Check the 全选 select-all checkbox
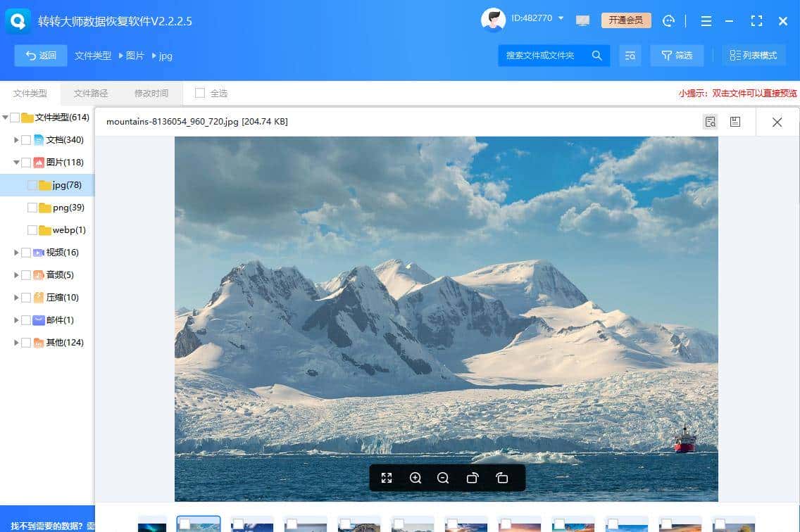Viewport: 800px width, 532px height. click(x=200, y=93)
